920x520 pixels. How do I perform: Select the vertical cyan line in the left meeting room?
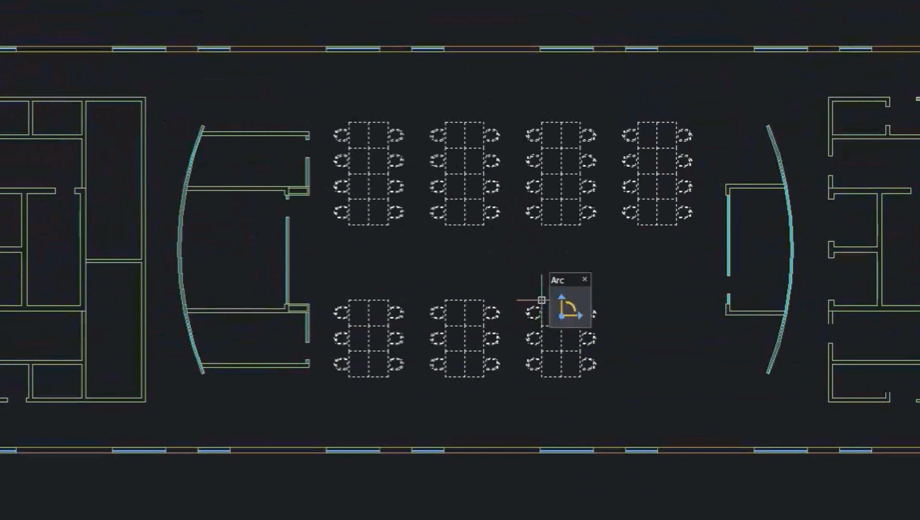click(287, 258)
